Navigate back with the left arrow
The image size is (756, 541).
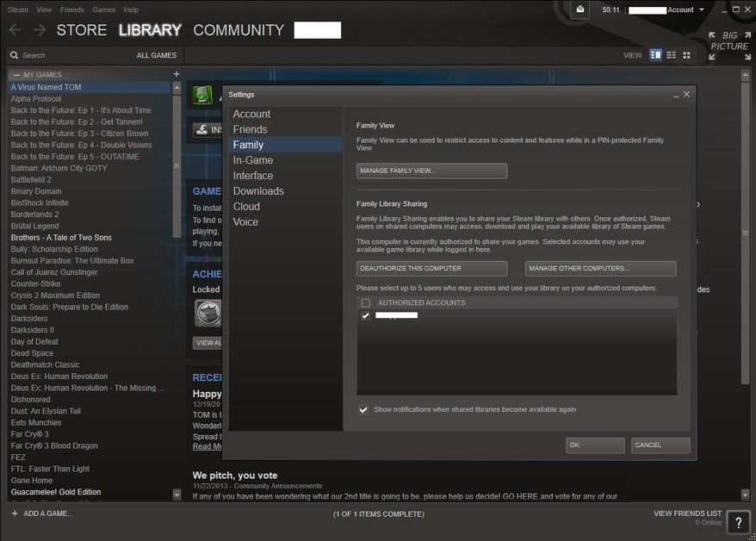(15, 29)
